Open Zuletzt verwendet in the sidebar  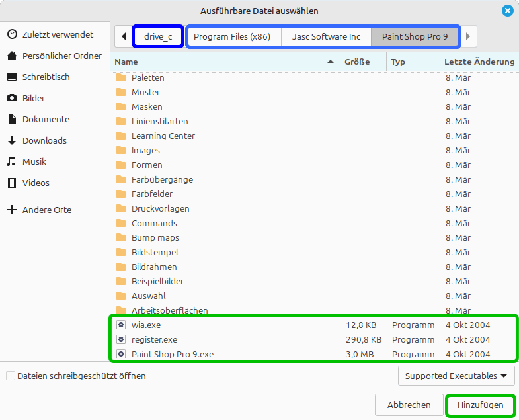click(x=57, y=34)
